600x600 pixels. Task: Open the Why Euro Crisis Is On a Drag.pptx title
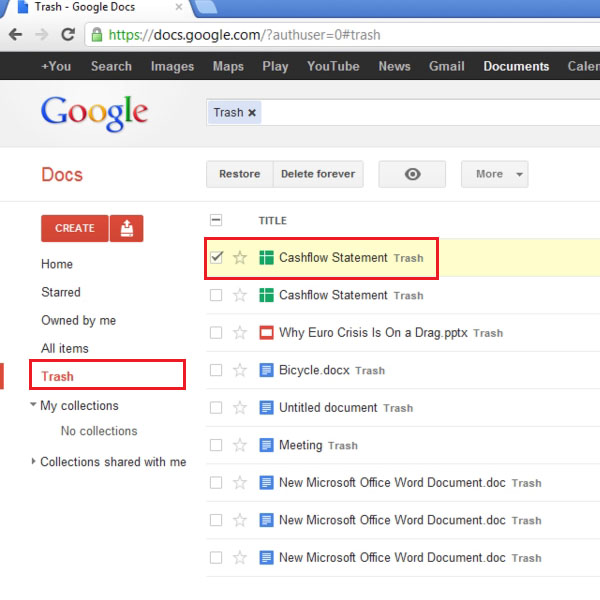[373, 333]
